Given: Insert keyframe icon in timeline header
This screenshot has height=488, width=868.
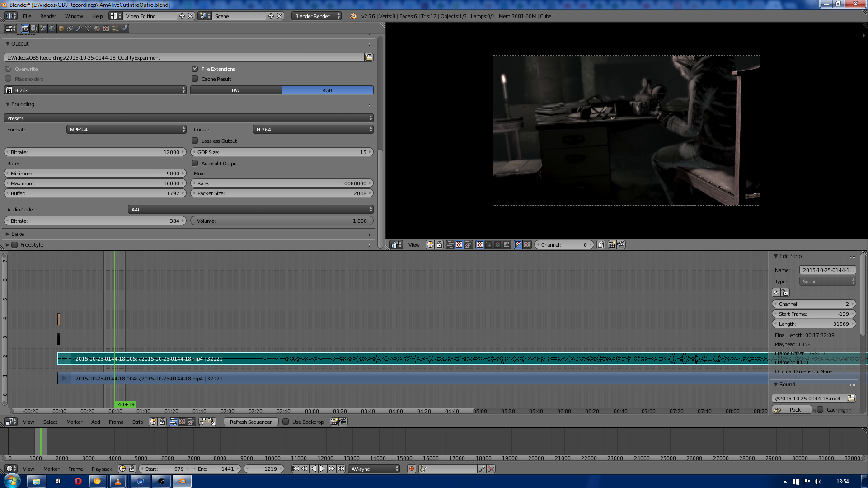Looking at the screenshot, I should (x=482, y=469).
